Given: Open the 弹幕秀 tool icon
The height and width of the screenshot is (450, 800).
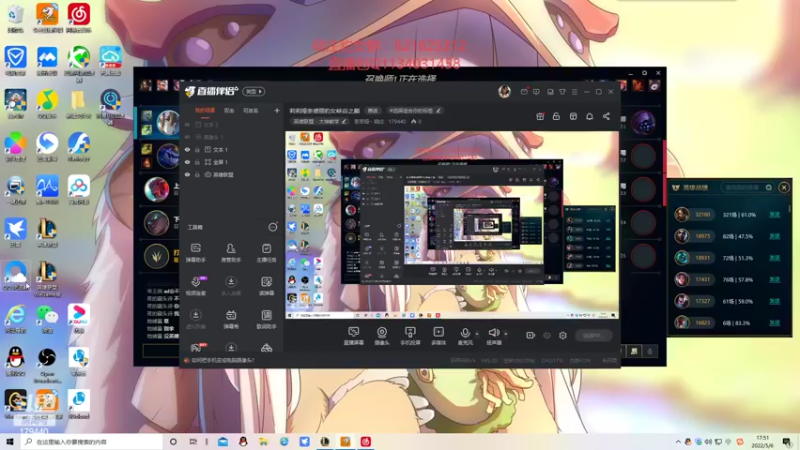Looking at the screenshot, I should point(231,319).
